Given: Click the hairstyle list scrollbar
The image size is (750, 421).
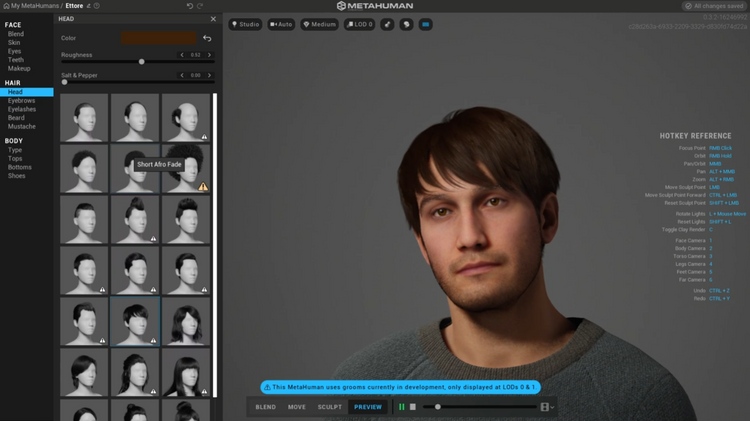Looking at the screenshot, I should [215, 245].
